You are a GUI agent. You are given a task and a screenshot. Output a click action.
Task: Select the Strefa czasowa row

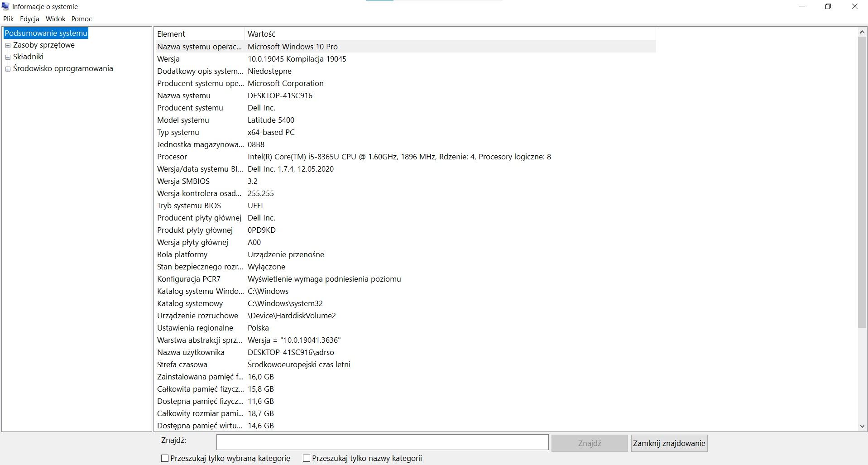406,364
